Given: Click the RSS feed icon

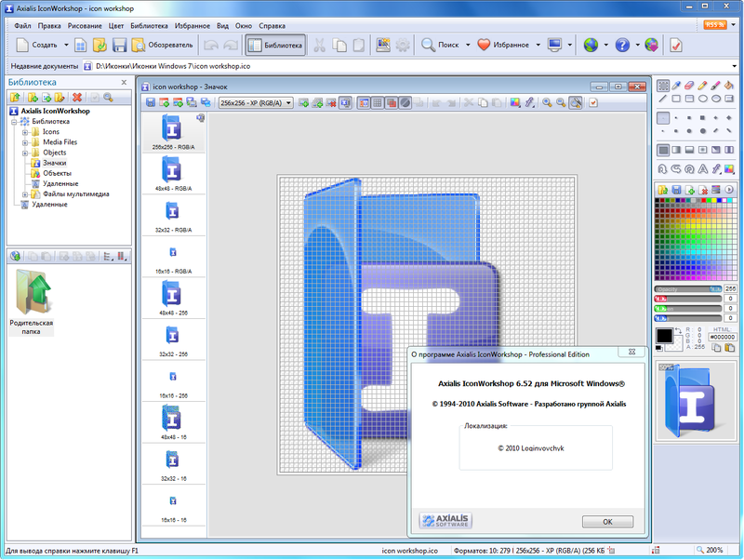Looking at the screenshot, I should 714,25.
